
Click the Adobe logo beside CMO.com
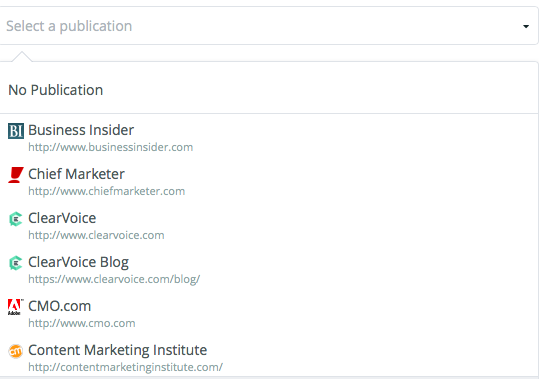click(x=16, y=307)
